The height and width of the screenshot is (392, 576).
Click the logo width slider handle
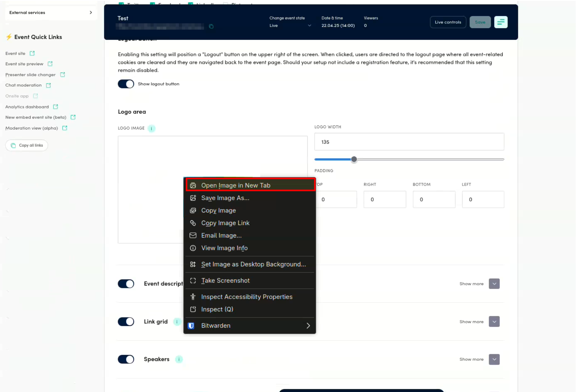click(x=354, y=159)
